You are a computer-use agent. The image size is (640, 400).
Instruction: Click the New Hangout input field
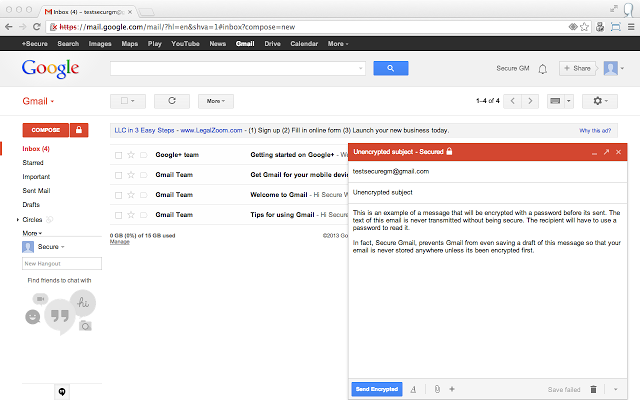coord(62,263)
